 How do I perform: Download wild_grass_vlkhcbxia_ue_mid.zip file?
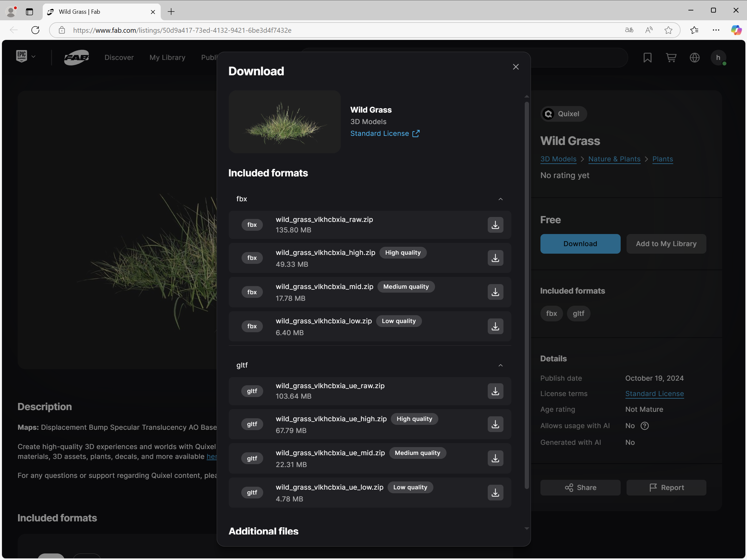495,459
